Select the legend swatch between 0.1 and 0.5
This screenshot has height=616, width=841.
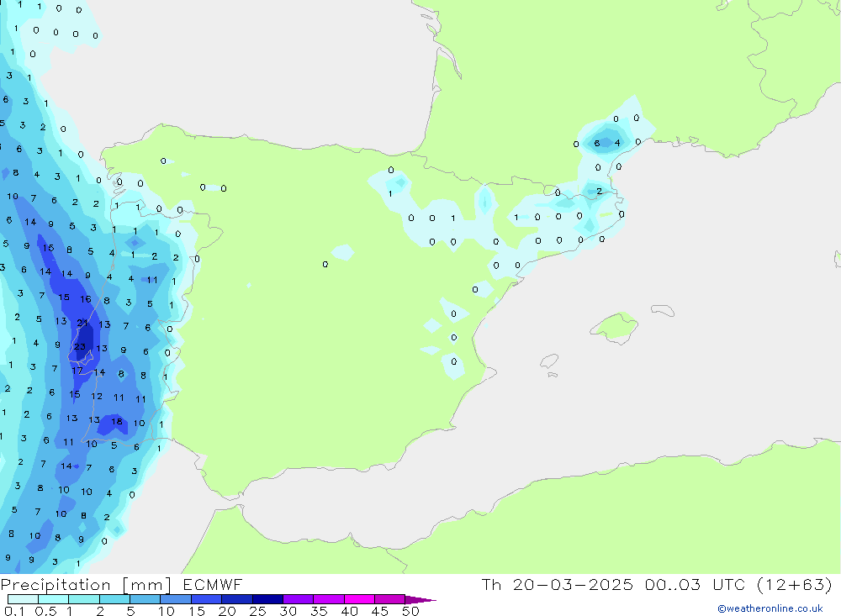[x=23, y=599]
